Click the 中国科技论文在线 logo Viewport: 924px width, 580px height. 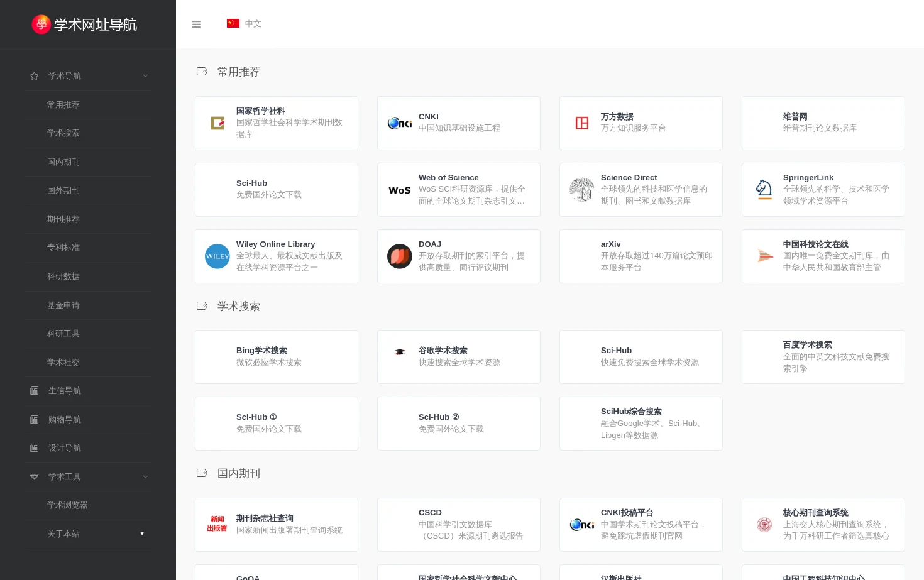[x=764, y=256]
